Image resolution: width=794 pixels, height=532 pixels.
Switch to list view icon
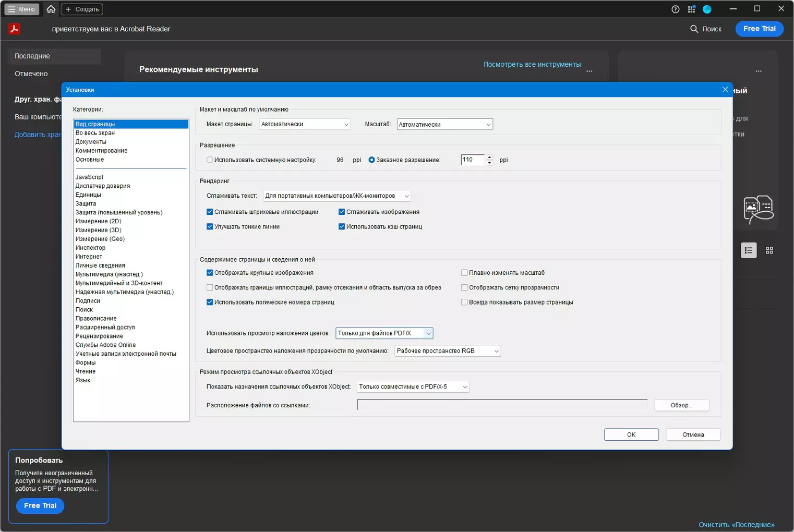tap(749, 250)
